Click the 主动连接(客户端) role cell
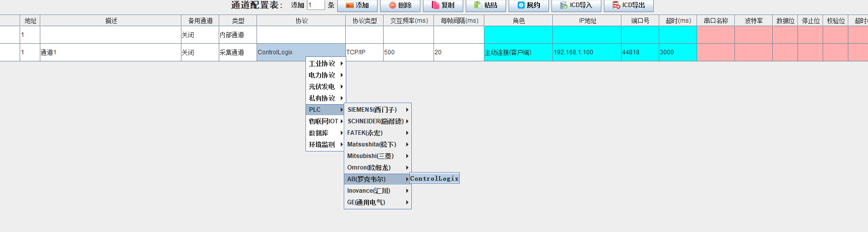Viewport: 868px width, 232px height. (518, 52)
